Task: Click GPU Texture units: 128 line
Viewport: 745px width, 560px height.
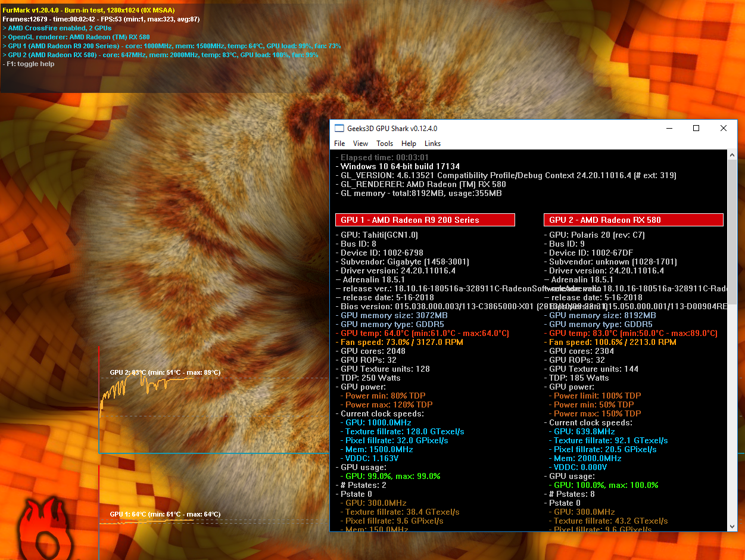Action: click(x=382, y=369)
